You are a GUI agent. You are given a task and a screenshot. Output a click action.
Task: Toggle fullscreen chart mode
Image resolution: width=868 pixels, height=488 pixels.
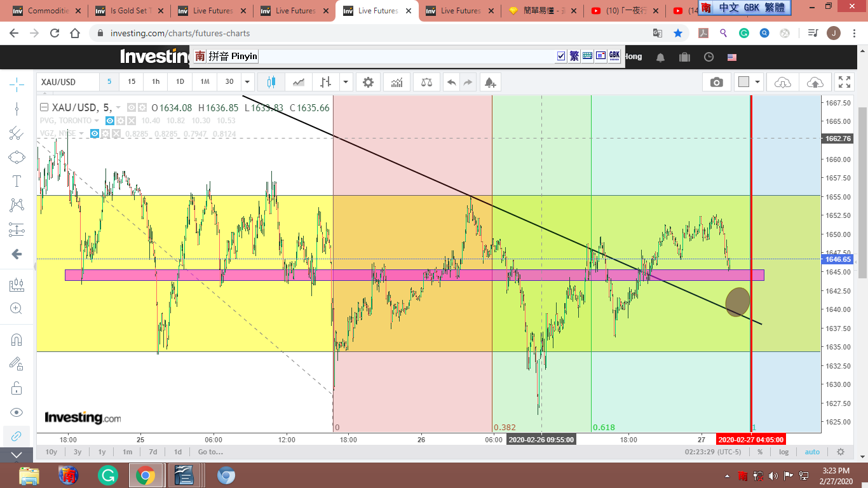coord(844,82)
